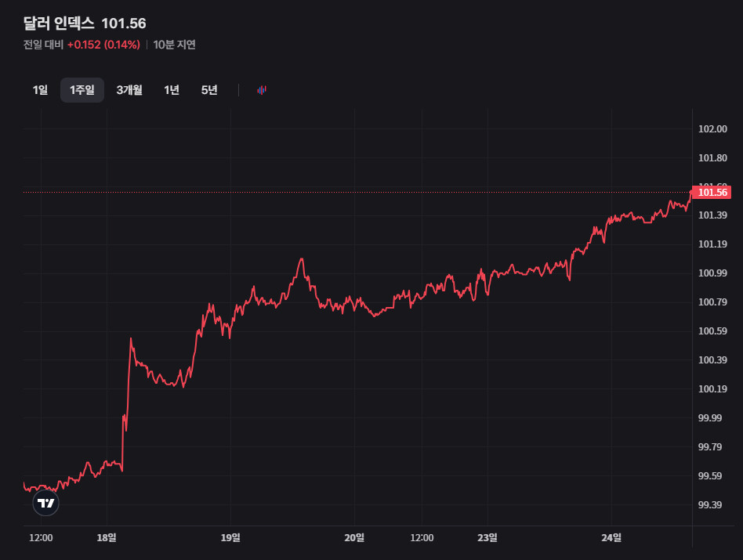Screen dimensions: 743x560
Task: Click the 10분 지연 delay note
Action: [x=174, y=45]
